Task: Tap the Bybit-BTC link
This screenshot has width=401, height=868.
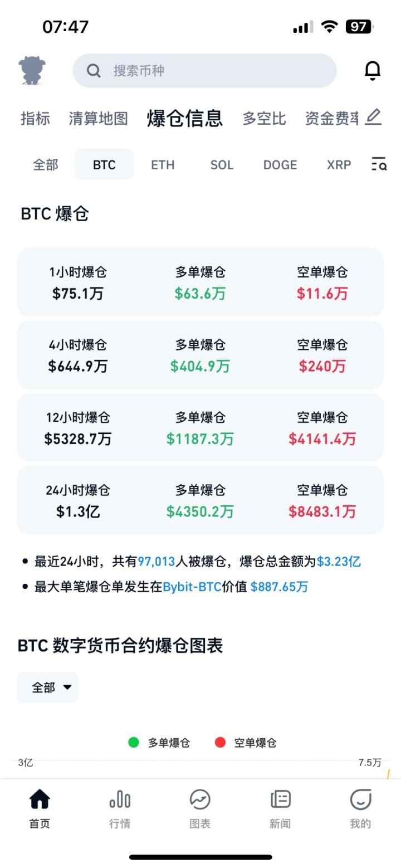Action: click(x=192, y=587)
